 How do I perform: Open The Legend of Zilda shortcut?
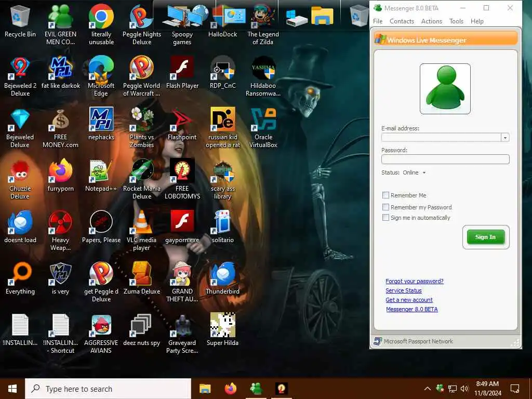[x=263, y=25]
